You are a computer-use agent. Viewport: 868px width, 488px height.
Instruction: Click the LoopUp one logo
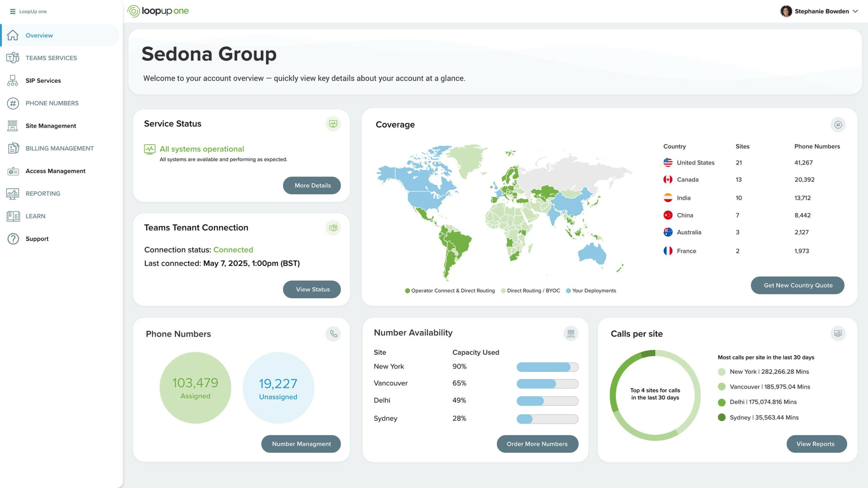click(x=158, y=11)
